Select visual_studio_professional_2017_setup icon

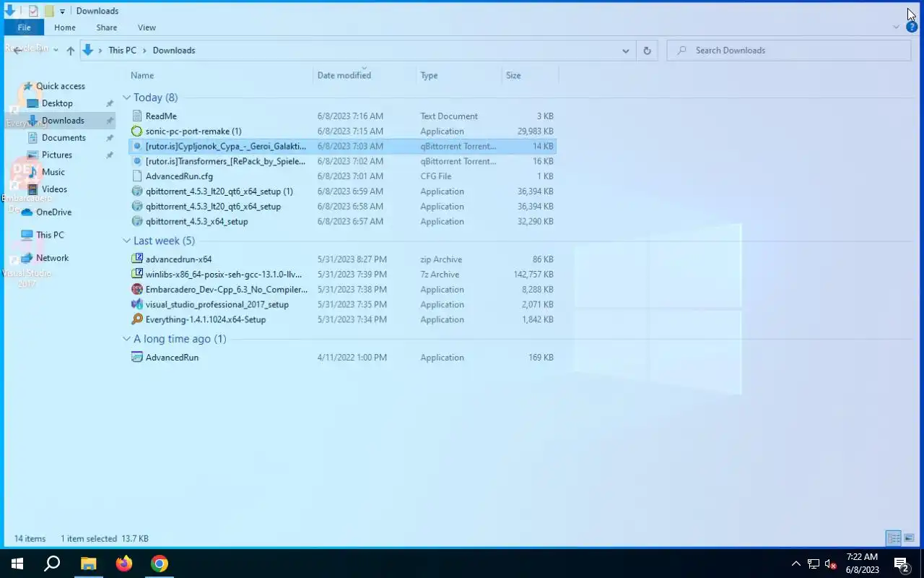[x=137, y=304]
